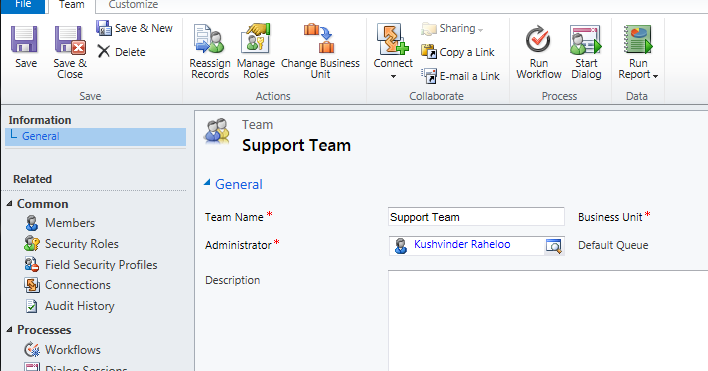Switch to the Customize ribbon tab
The image size is (708, 371).
133,5
